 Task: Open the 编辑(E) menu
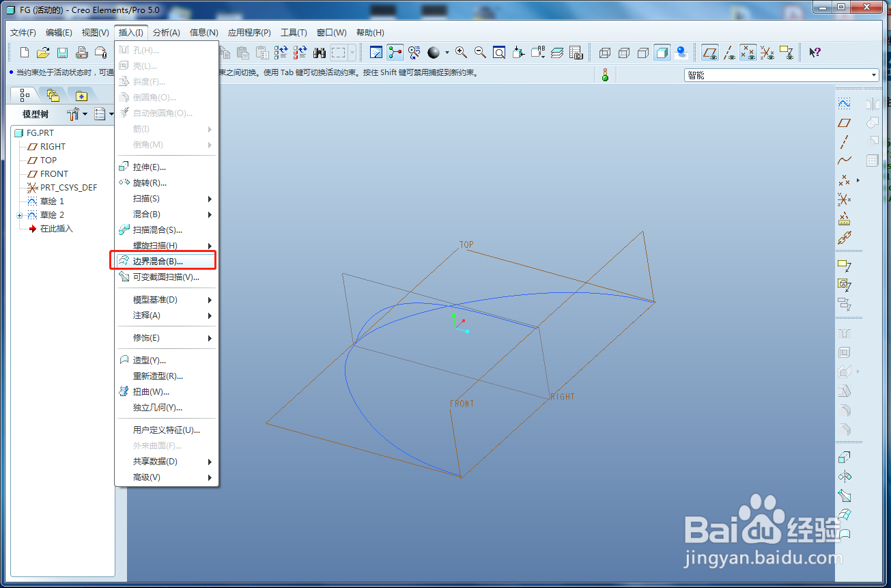coord(59,33)
